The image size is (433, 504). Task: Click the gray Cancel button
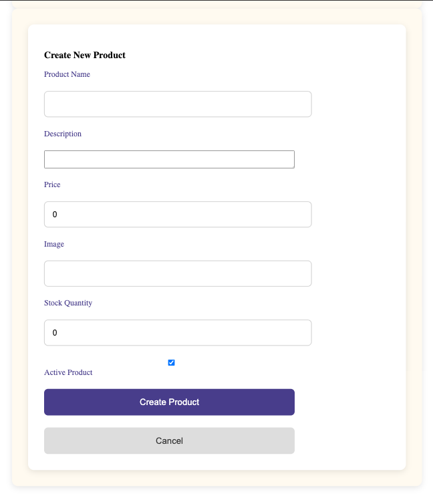pos(169,440)
